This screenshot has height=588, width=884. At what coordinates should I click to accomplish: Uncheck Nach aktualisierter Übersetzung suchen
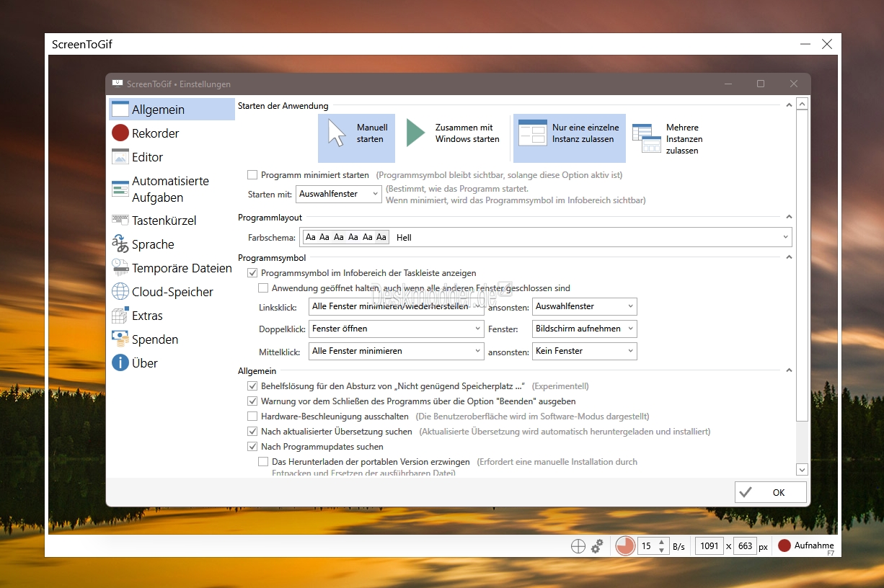[252, 432]
